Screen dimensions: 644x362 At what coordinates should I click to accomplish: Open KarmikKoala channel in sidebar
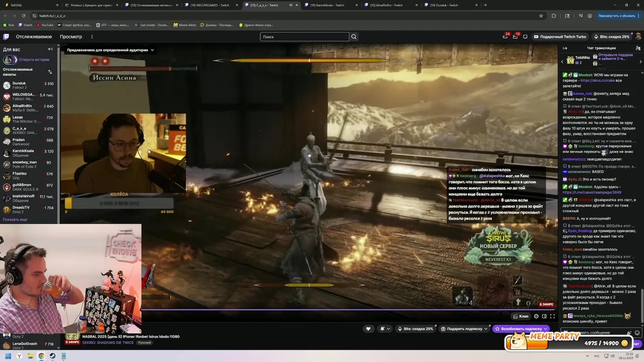click(29, 153)
